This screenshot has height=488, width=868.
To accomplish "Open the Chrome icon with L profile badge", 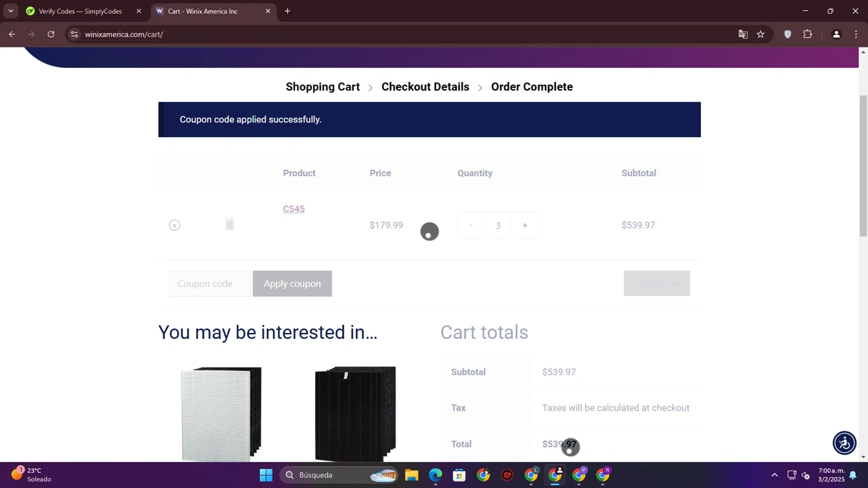I will [531, 475].
